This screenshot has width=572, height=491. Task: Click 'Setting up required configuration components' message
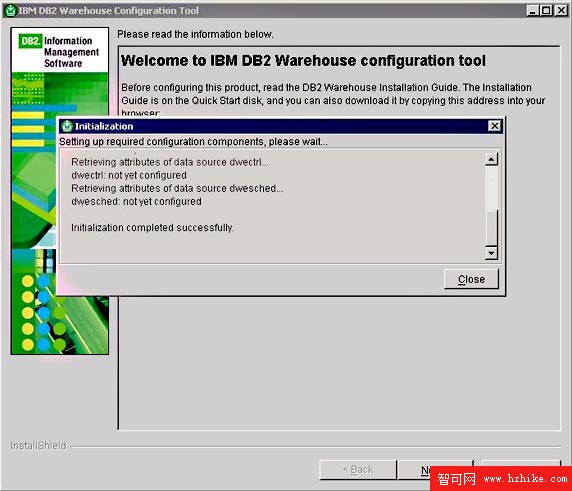[x=193, y=142]
